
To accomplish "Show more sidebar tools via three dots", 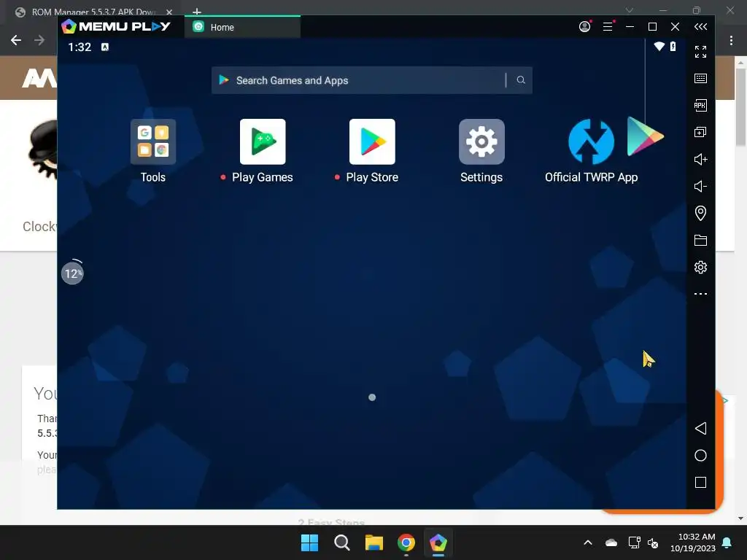I will (x=700, y=294).
